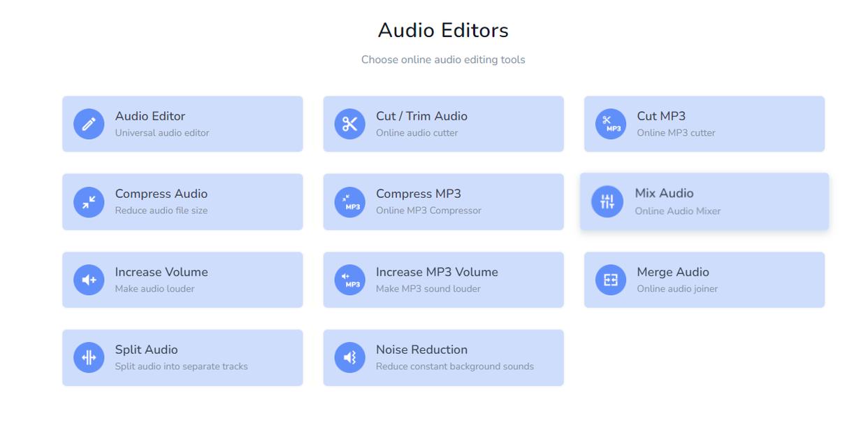This screenshot has width=868, height=421.
Task: Select "Split audio into separate tracks" text
Action: click(x=181, y=366)
